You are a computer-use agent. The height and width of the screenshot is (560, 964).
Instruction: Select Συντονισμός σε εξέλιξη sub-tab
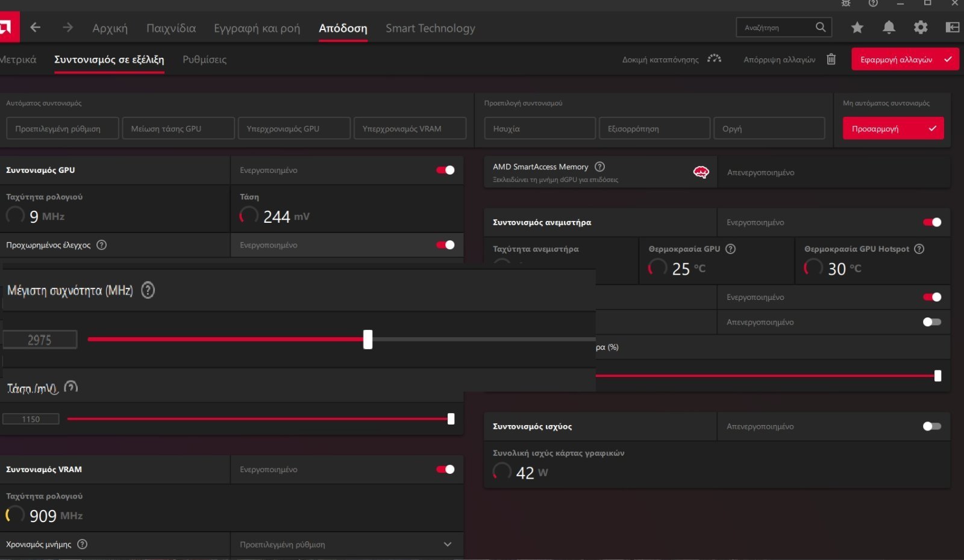pyautogui.click(x=109, y=59)
